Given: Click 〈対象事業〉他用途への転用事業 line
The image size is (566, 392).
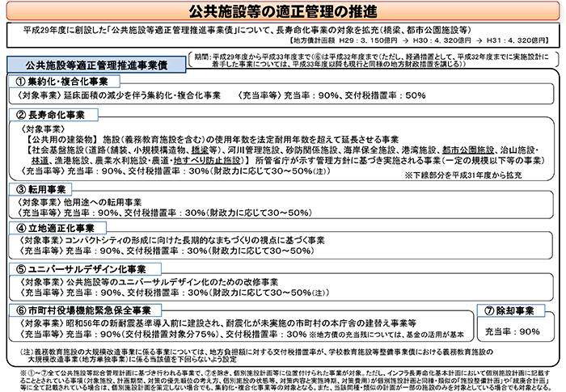Looking at the screenshot, I should pos(79,202).
